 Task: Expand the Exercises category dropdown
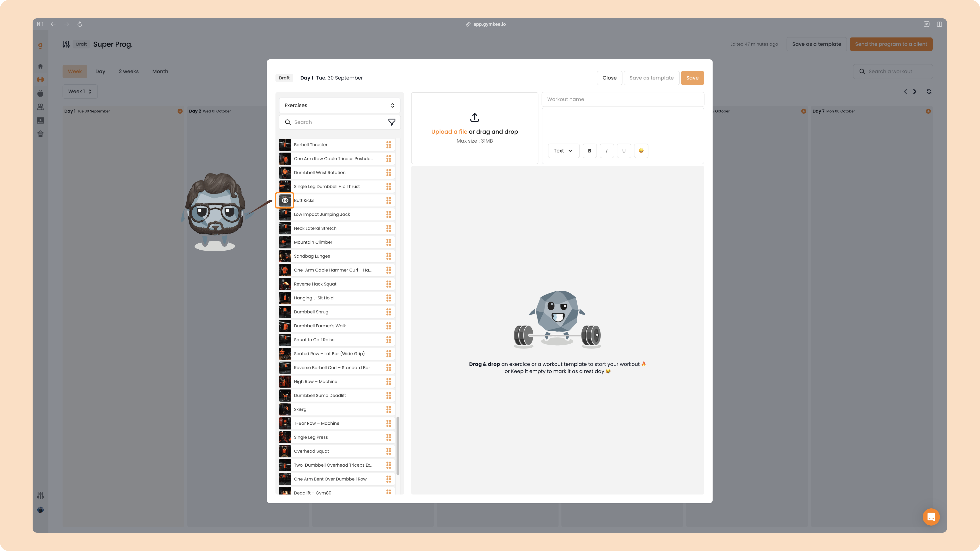pyautogui.click(x=339, y=105)
